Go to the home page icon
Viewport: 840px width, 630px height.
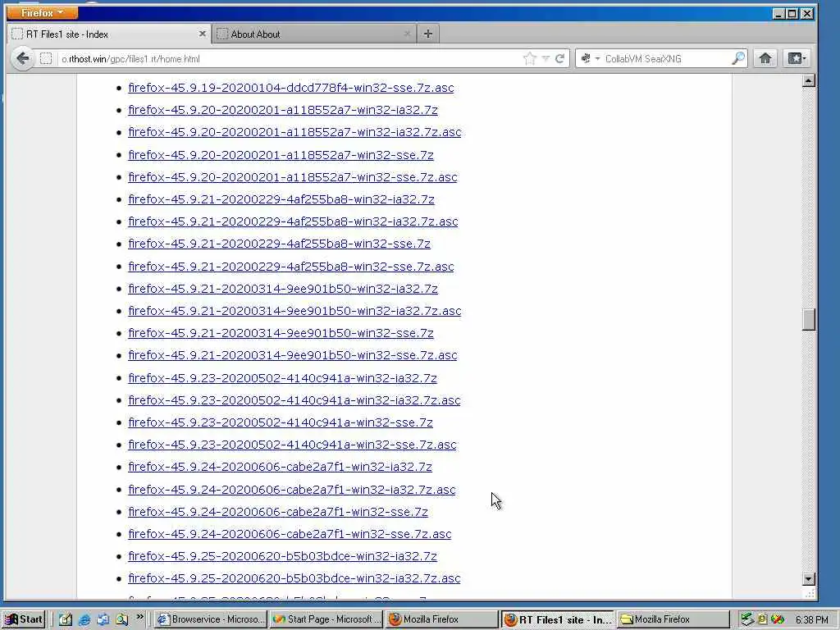pyautogui.click(x=765, y=58)
